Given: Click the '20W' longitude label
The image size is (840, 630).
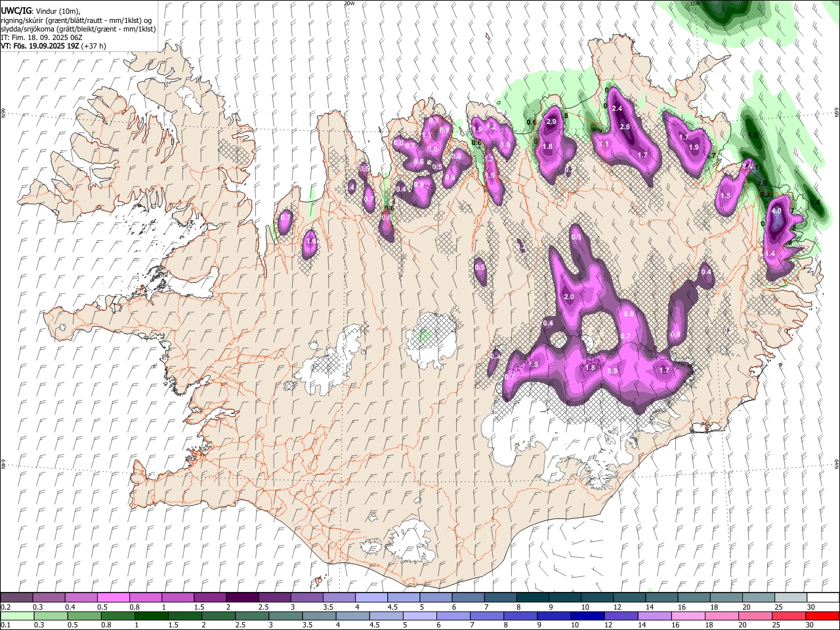Looking at the screenshot, I should click(349, 3).
